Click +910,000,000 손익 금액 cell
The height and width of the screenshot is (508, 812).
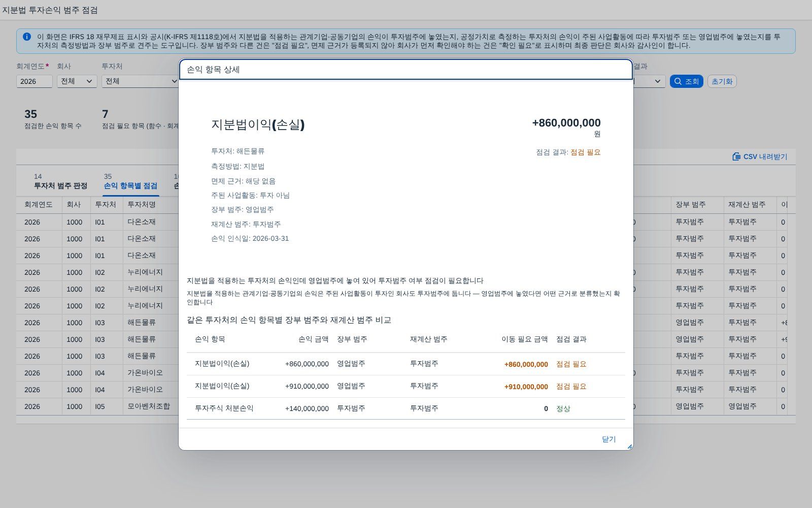click(307, 387)
